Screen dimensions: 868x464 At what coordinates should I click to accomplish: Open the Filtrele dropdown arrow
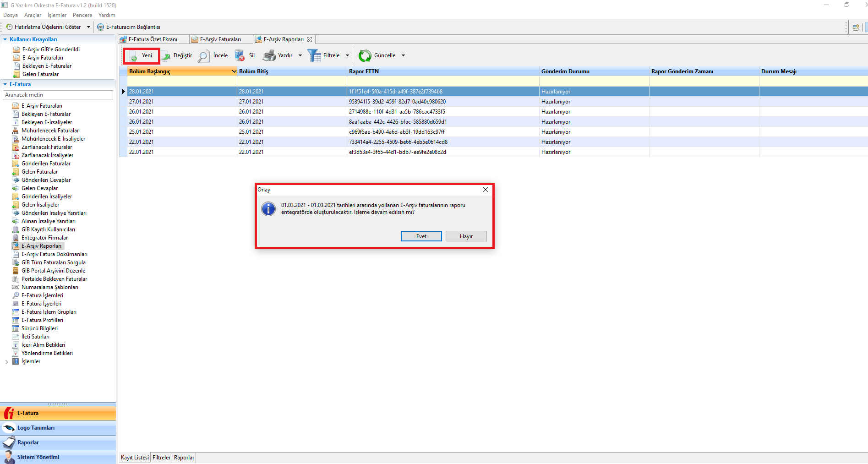pyautogui.click(x=347, y=55)
